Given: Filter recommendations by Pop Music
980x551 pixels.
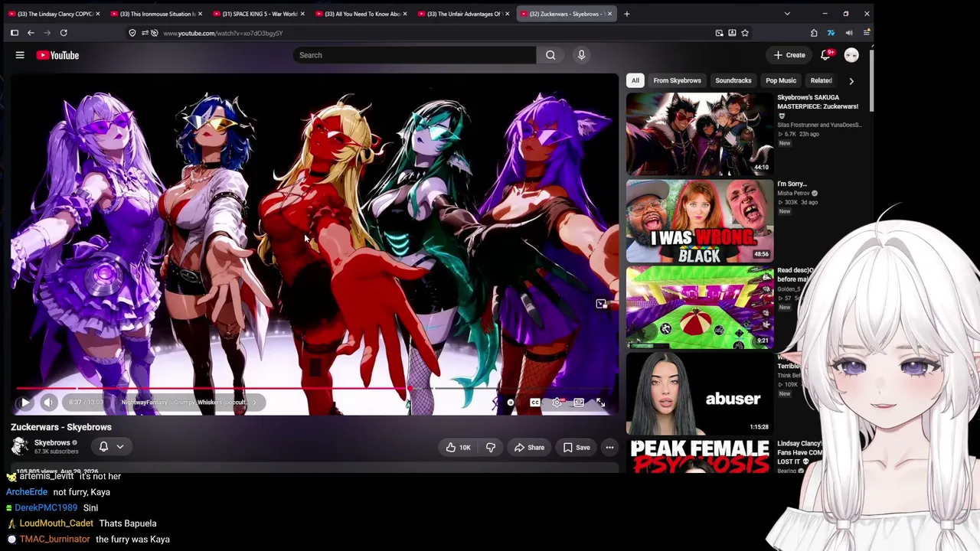Looking at the screenshot, I should pyautogui.click(x=781, y=80).
